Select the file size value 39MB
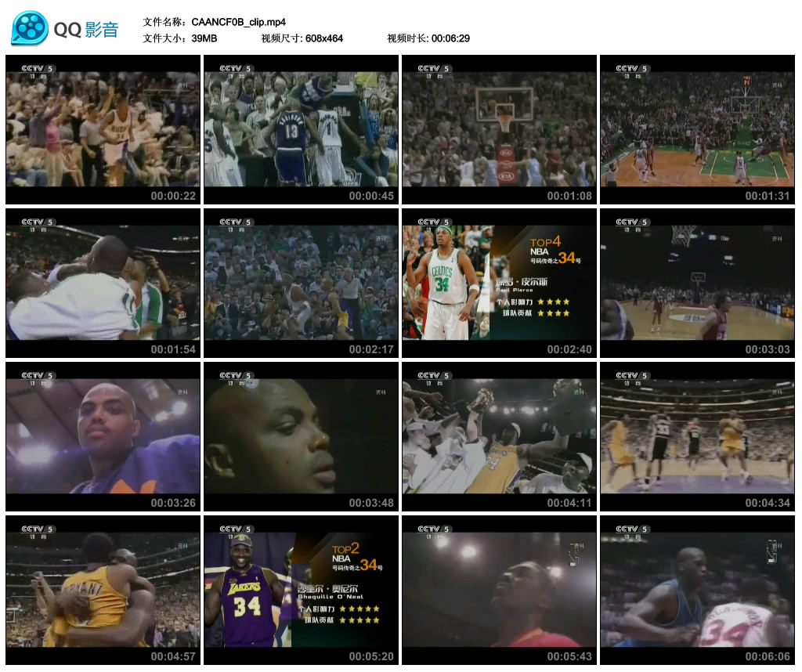Viewport: 802px width, 672px height. tap(204, 38)
